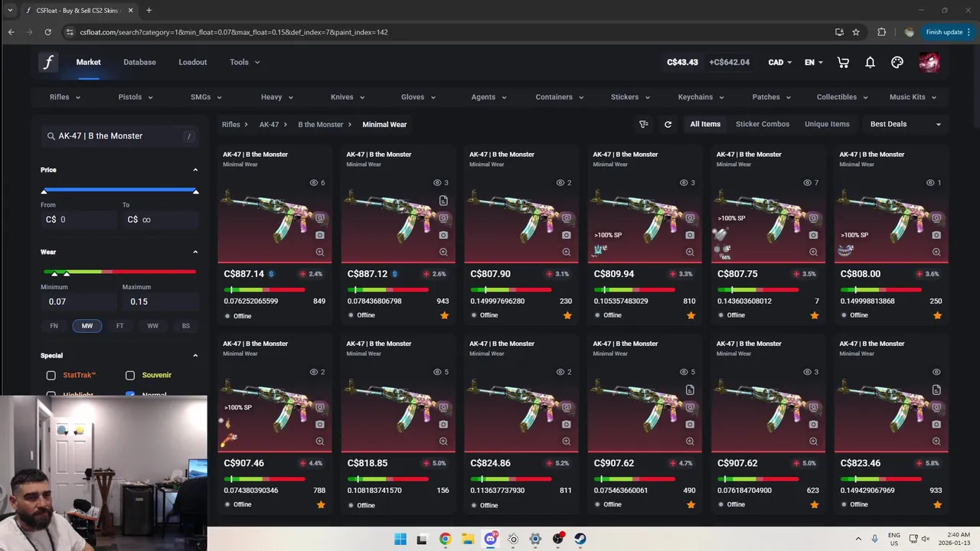980x551 pixels.
Task: Toggle the favorite star on C$907.46 listing
Action: click(x=321, y=505)
